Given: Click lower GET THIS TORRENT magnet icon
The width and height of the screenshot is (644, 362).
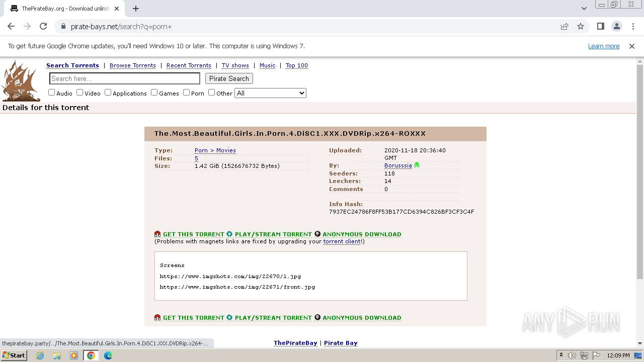Looking at the screenshot, I should point(157,318).
